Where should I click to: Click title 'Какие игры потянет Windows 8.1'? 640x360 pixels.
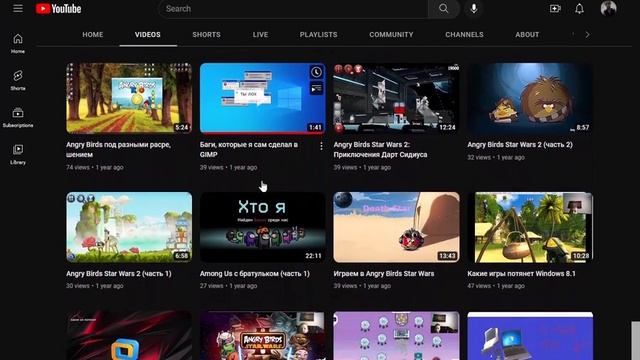pyautogui.click(x=521, y=273)
